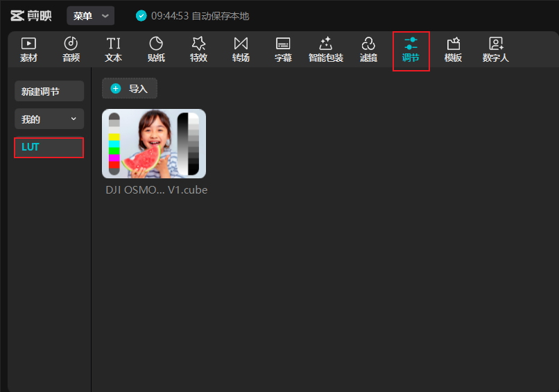Open the 智能包装 smart packaging panel
The width and height of the screenshot is (559, 392).
(325, 50)
